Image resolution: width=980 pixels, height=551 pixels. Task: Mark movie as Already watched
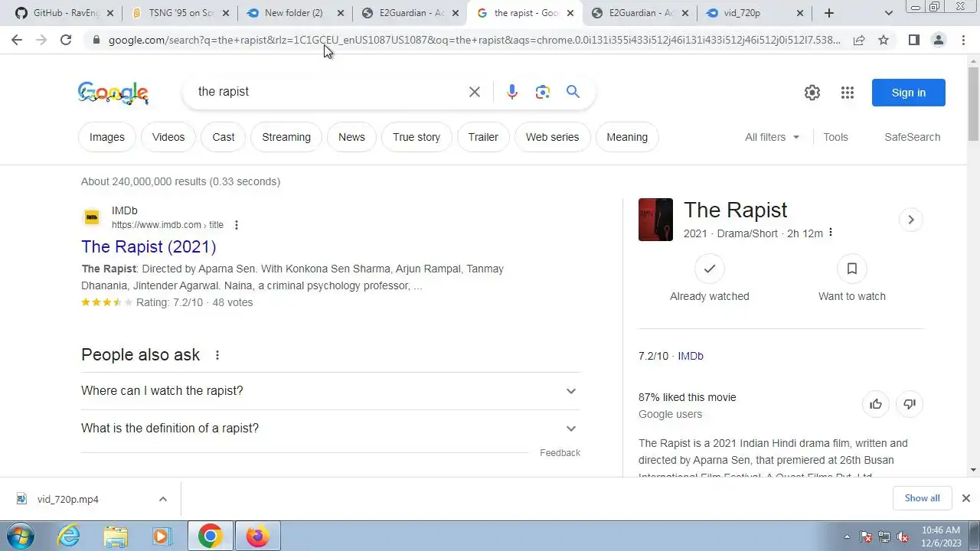pyautogui.click(x=710, y=279)
